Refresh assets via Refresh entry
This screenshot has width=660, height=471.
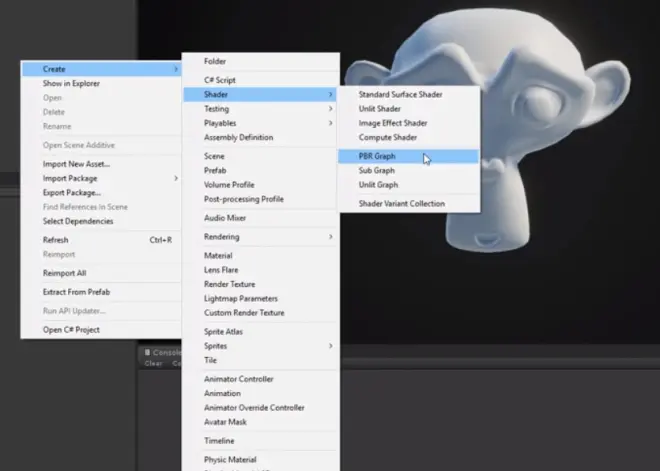(x=101, y=240)
